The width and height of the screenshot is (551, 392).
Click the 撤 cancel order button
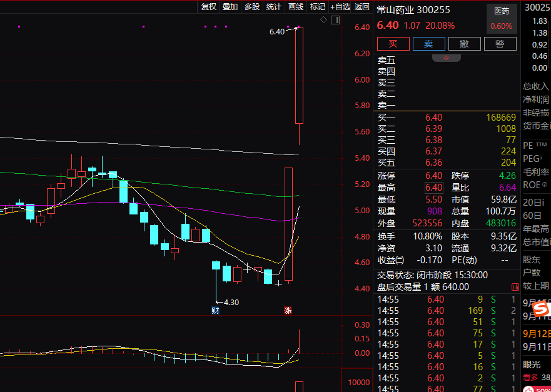(465, 44)
